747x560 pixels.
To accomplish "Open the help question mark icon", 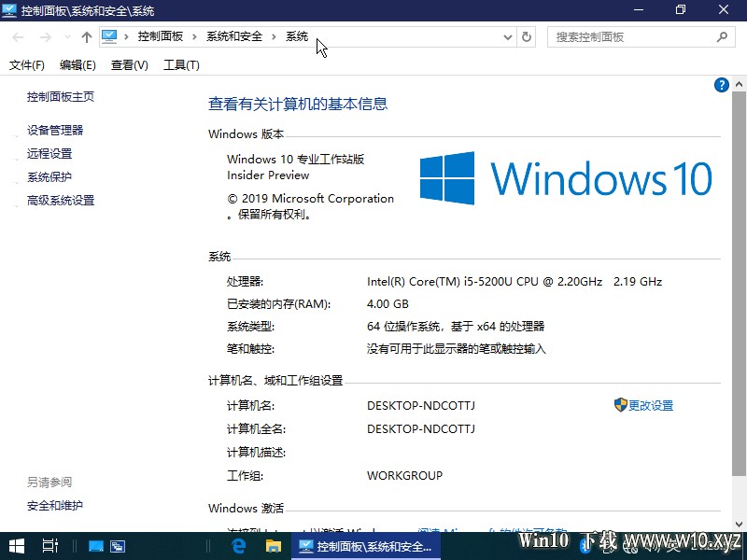I will coord(721,85).
